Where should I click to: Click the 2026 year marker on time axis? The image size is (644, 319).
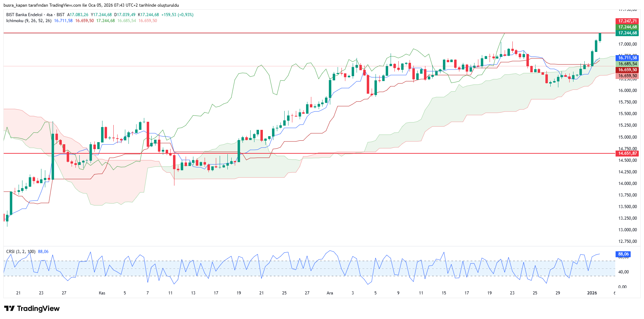point(592,293)
